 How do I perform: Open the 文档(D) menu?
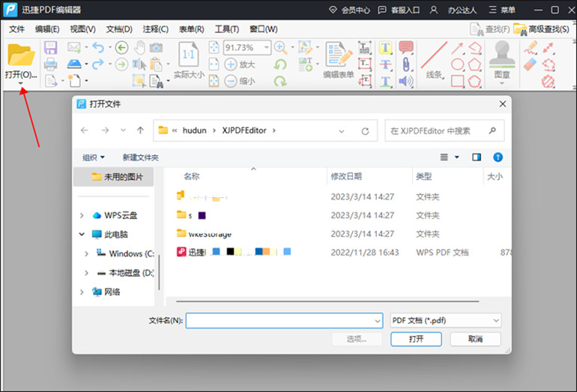click(x=119, y=29)
